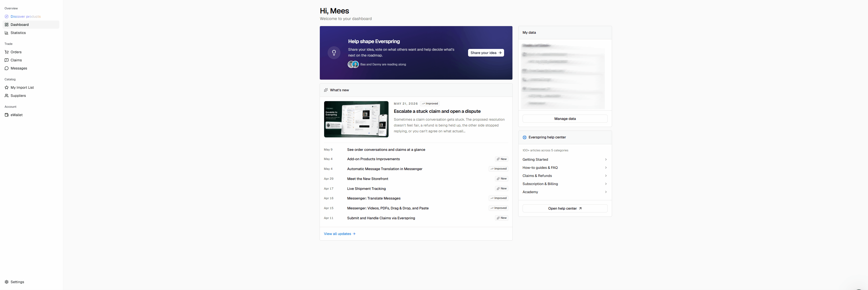Select Dashboard in the sidebar menu

coord(31,25)
